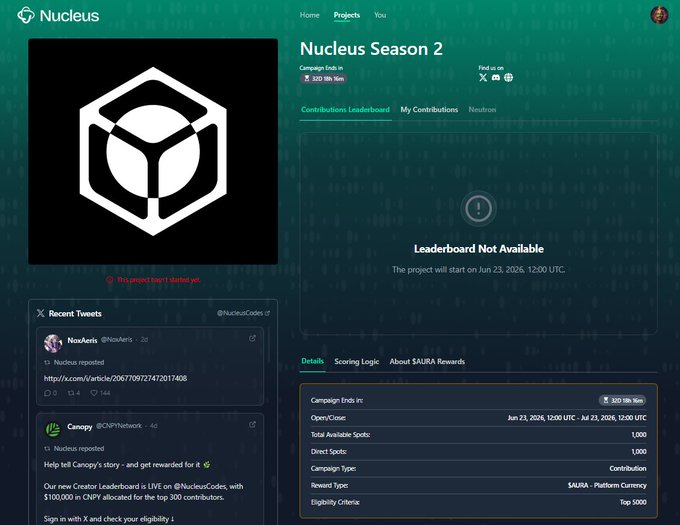Viewport: 680px width, 525px height.
Task: Click Canopy profile avatar
Action: pos(53,430)
